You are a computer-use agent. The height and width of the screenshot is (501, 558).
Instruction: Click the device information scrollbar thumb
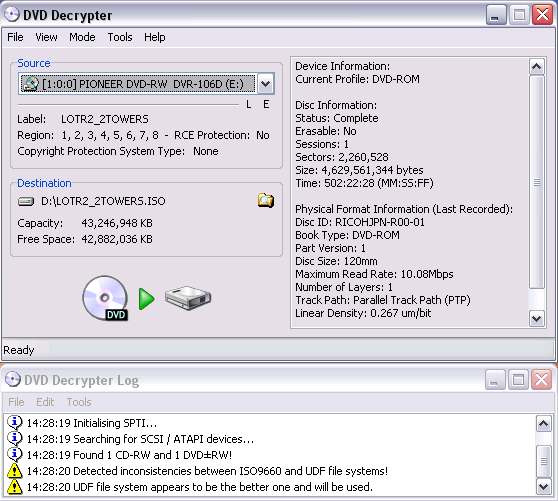[x=537, y=182]
